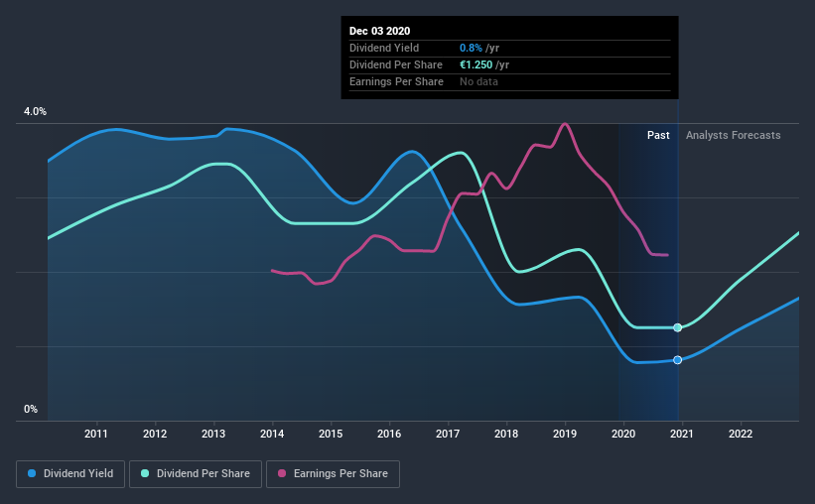Click the 2015 x-axis label

click(331, 434)
